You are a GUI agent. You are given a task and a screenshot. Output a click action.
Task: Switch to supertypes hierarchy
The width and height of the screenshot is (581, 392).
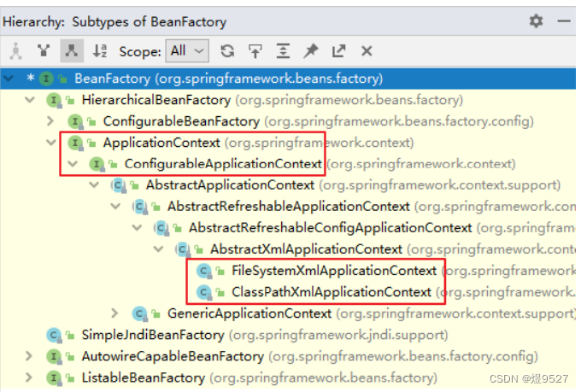click(x=44, y=50)
